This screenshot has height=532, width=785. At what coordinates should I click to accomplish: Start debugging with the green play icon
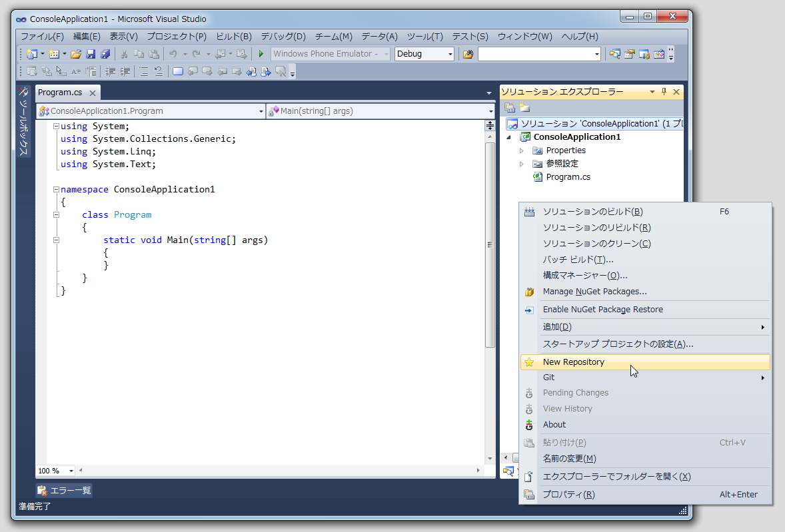pyautogui.click(x=261, y=54)
